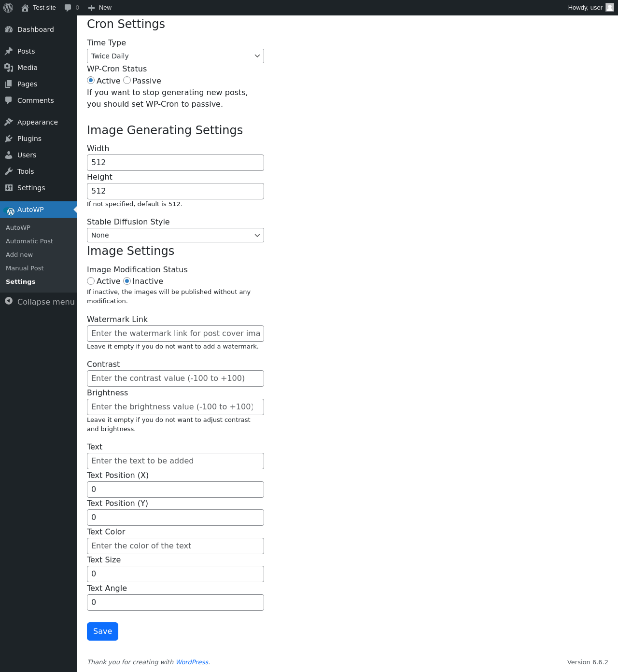The height and width of the screenshot is (672, 618).
Task: Click the Plugins plug icon in sidebar
Action: 9,139
